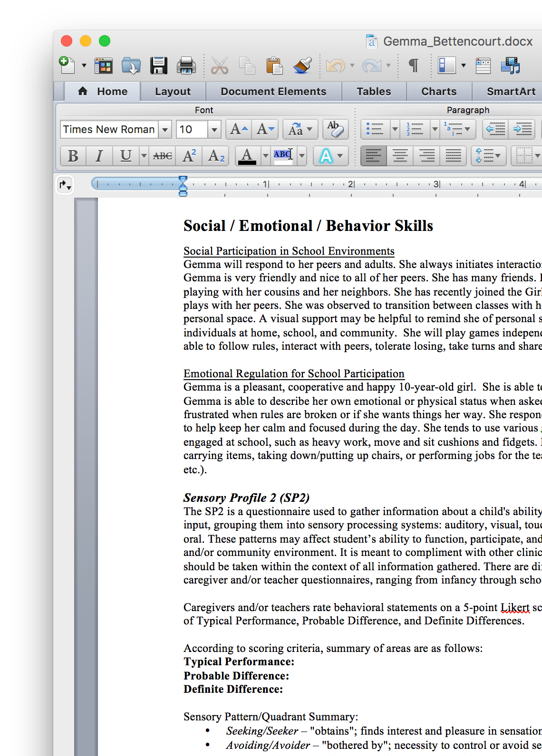
Task: Click the Cut scissors icon
Action: (x=219, y=66)
